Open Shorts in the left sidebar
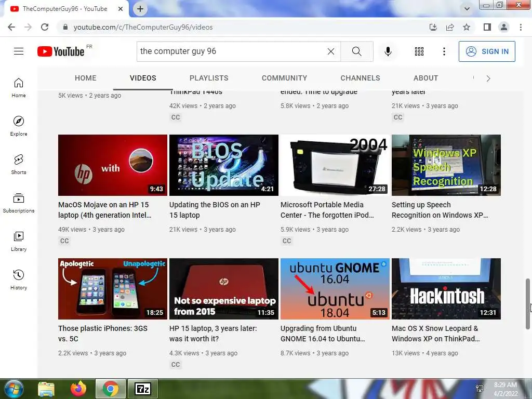The height and width of the screenshot is (399, 532). coord(19,165)
